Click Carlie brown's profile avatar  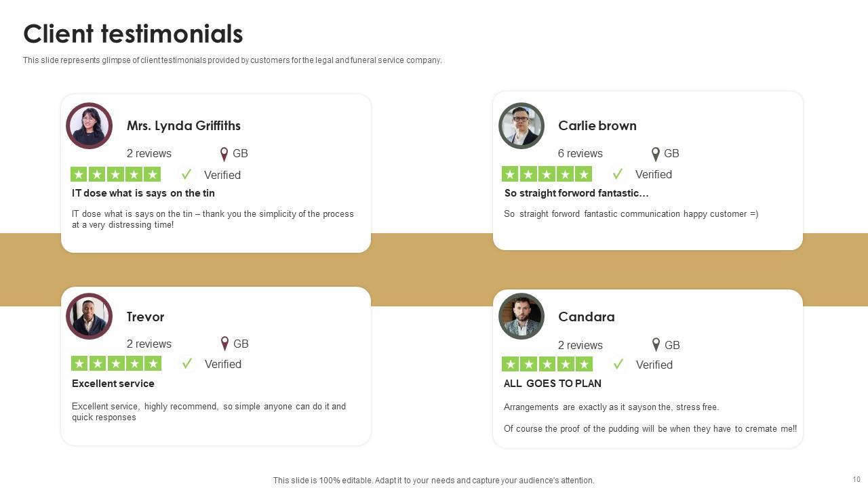[521, 126]
